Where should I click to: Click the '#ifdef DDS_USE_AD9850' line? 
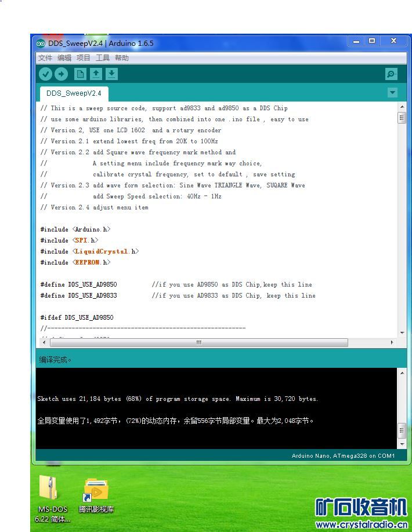point(77,317)
